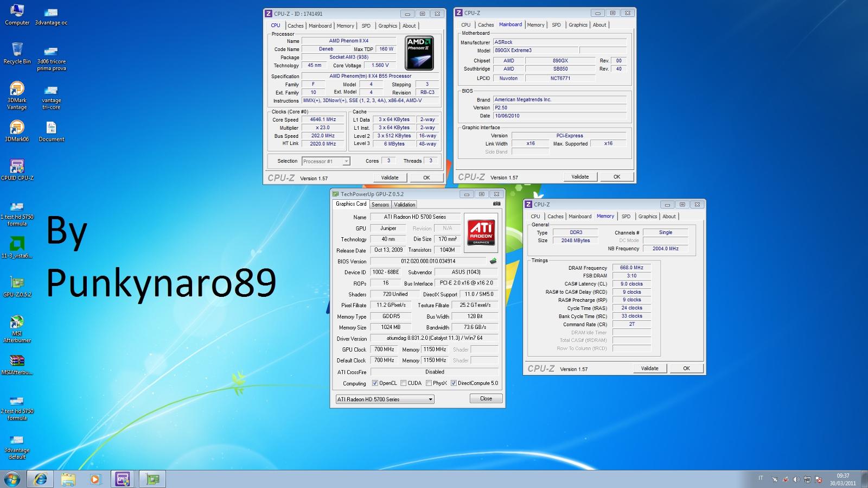This screenshot has width=868, height=488.
Task: Switch to Caches tab in CPU-Z ID 1741491 window
Action: (295, 26)
